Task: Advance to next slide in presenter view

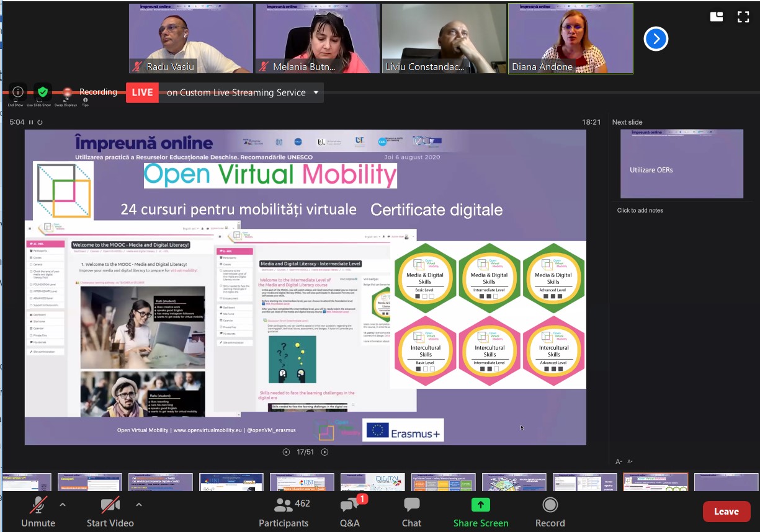Action: tap(324, 452)
